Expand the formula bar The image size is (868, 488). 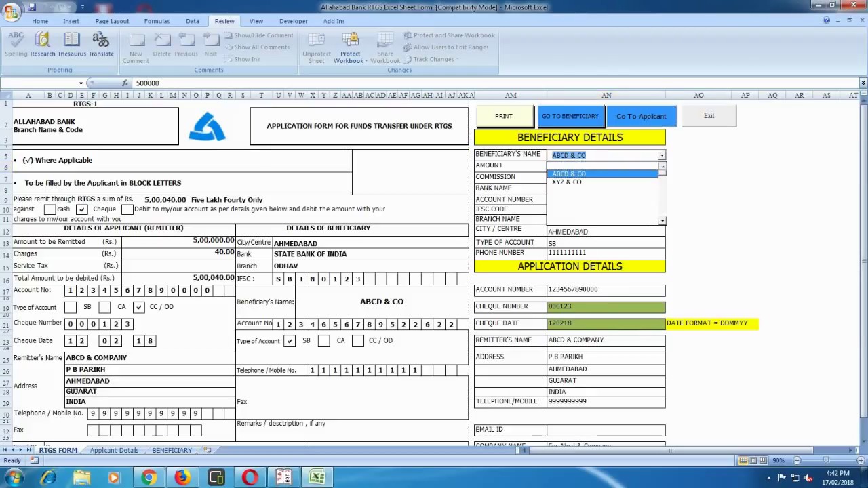tap(863, 83)
